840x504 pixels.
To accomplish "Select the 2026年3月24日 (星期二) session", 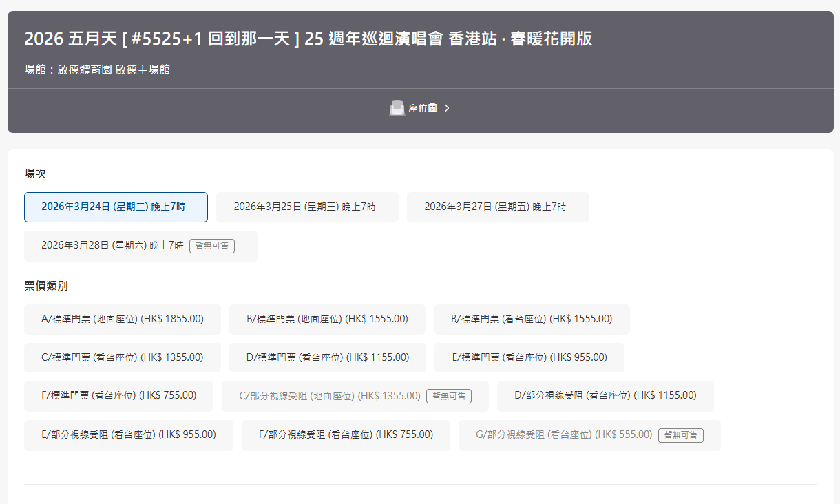I will click(x=116, y=207).
